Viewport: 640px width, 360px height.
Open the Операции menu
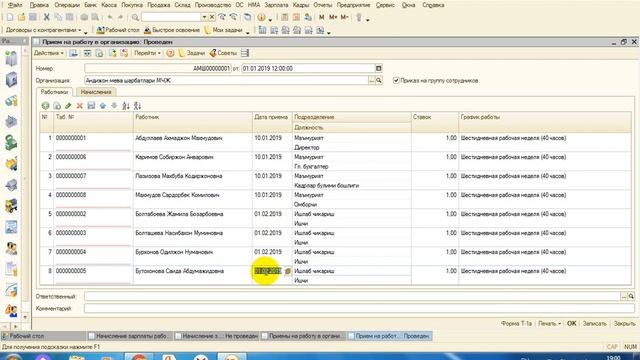pos(67,5)
